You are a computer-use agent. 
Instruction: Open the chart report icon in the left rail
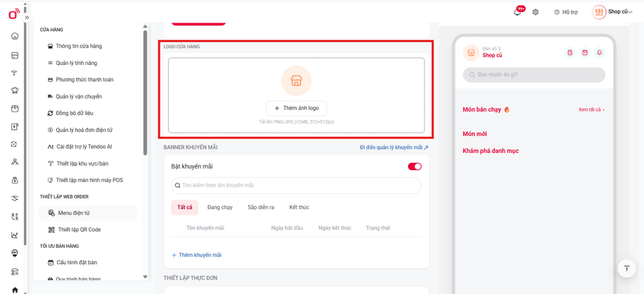pyautogui.click(x=15, y=235)
